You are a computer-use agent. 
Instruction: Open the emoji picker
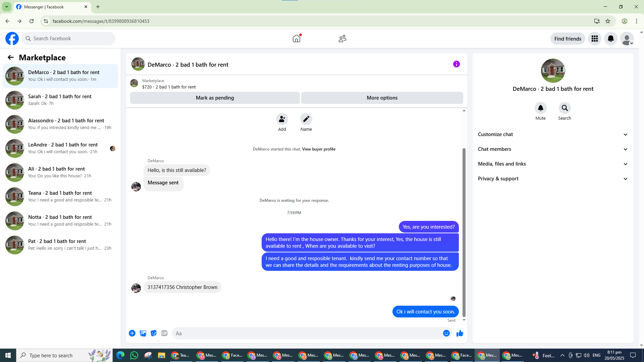tap(446, 333)
